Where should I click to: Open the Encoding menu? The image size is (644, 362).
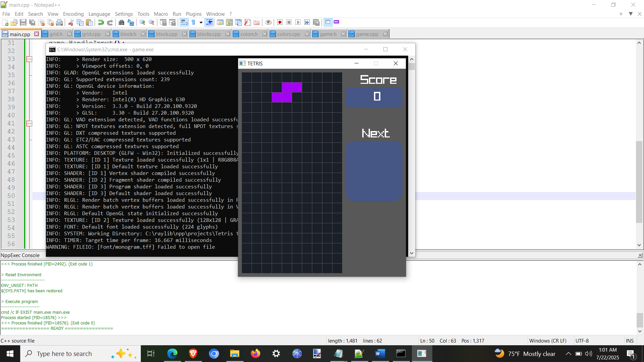point(73,14)
